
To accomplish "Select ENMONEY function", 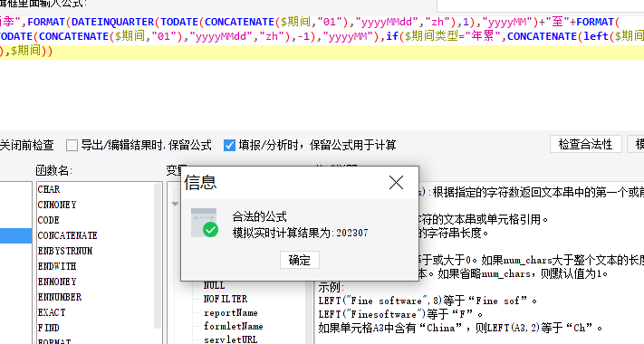I will (57, 282).
